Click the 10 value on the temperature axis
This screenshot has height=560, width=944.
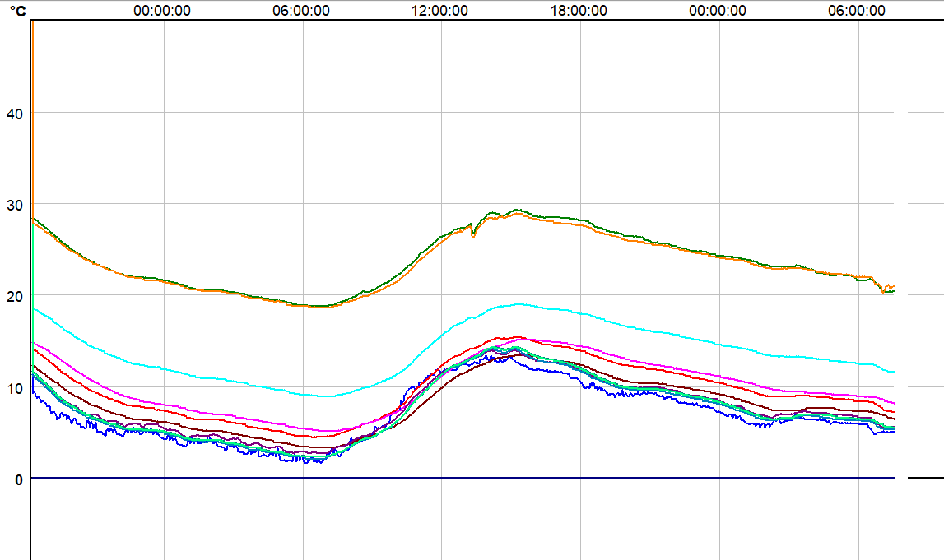[16, 387]
